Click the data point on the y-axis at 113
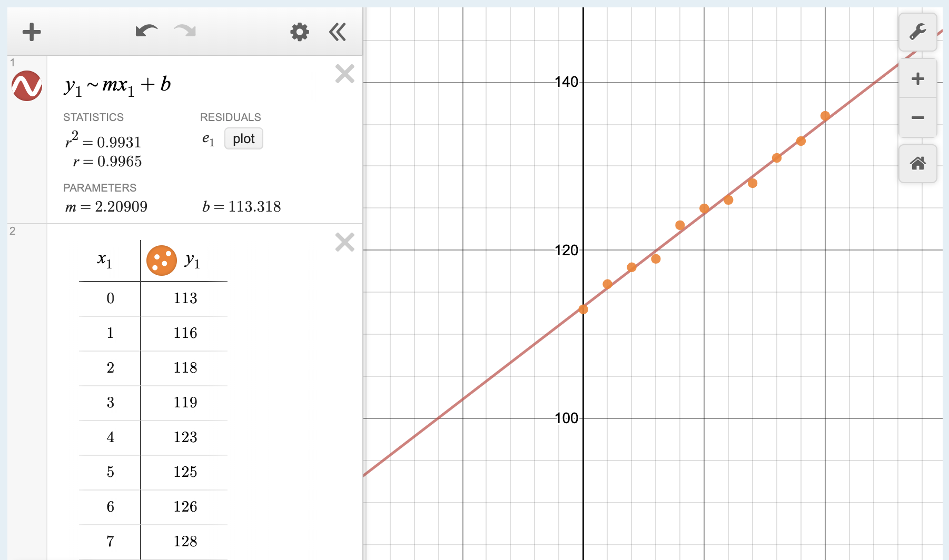Screen dimensions: 949x560 584,309
